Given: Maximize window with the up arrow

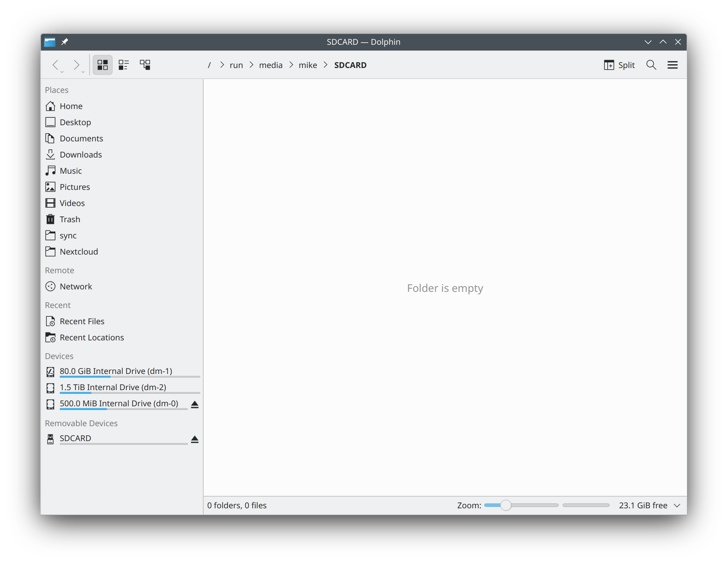Looking at the screenshot, I should [663, 42].
